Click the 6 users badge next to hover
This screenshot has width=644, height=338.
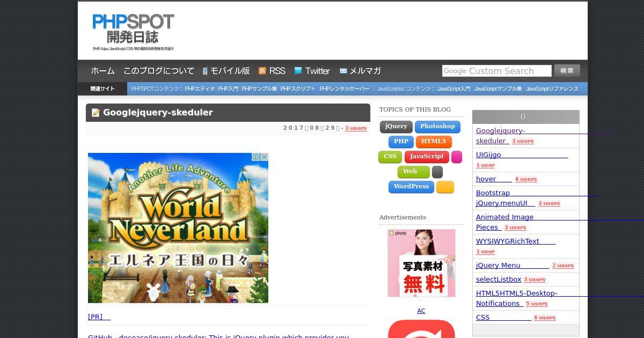526,179
